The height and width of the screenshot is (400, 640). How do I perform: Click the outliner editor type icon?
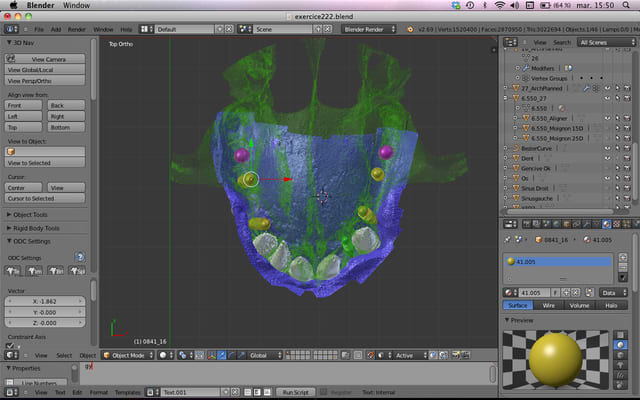point(510,43)
